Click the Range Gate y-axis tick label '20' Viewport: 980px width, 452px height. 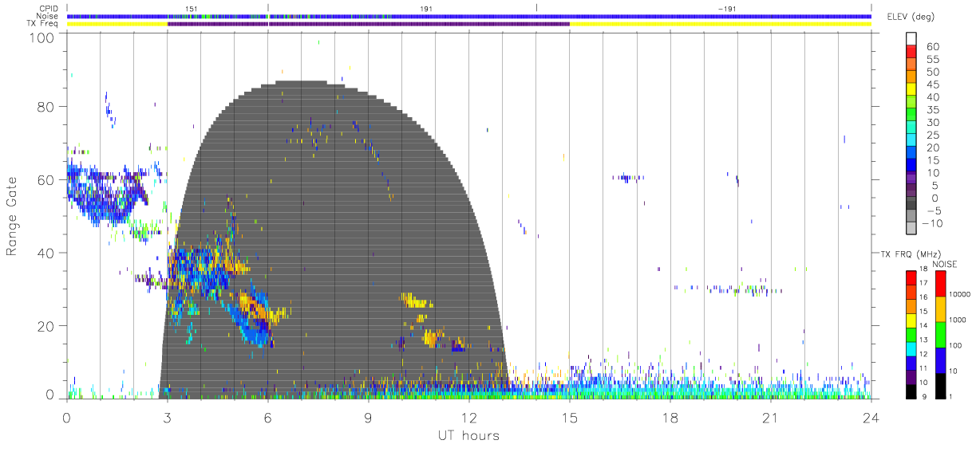point(47,326)
